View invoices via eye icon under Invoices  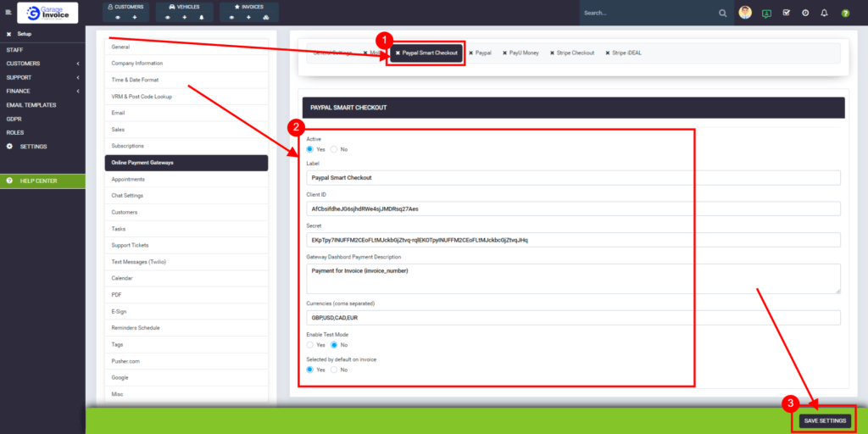pos(231,17)
